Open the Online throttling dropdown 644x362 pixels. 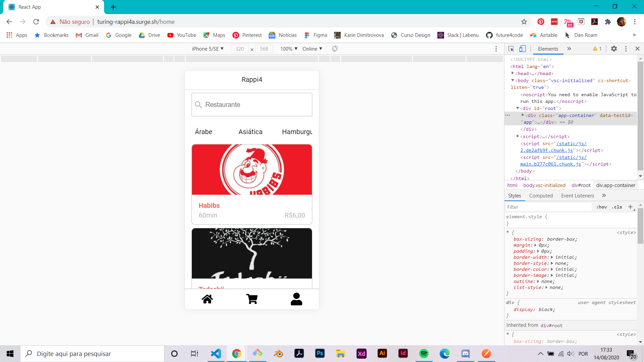(x=312, y=49)
